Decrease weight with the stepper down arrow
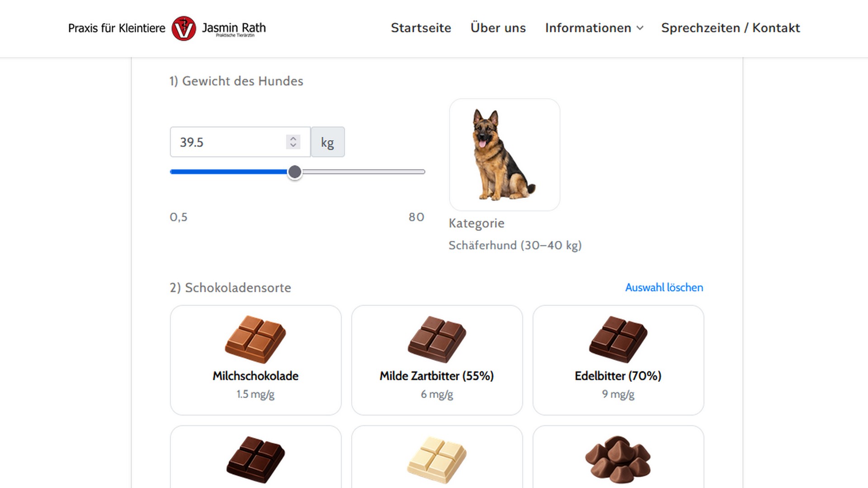The height and width of the screenshot is (488, 868). (x=293, y=145)
